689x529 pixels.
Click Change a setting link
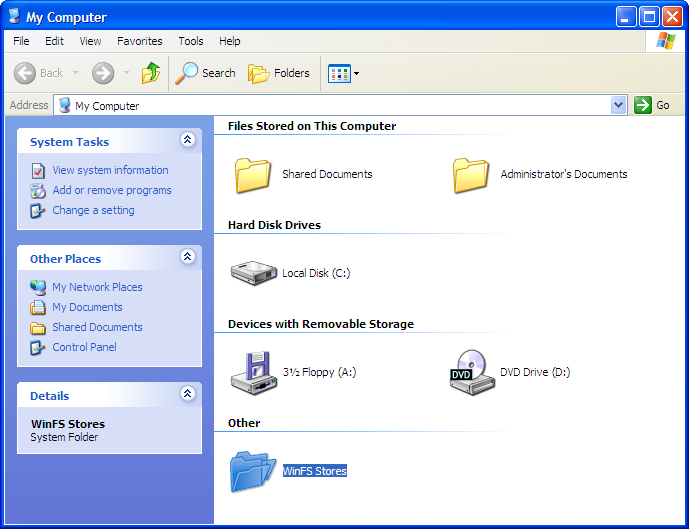[x=93, y=210]
